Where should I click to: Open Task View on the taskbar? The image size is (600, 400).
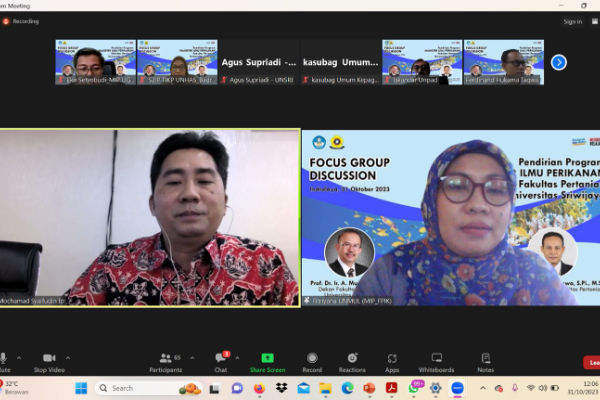pos(214,389)
